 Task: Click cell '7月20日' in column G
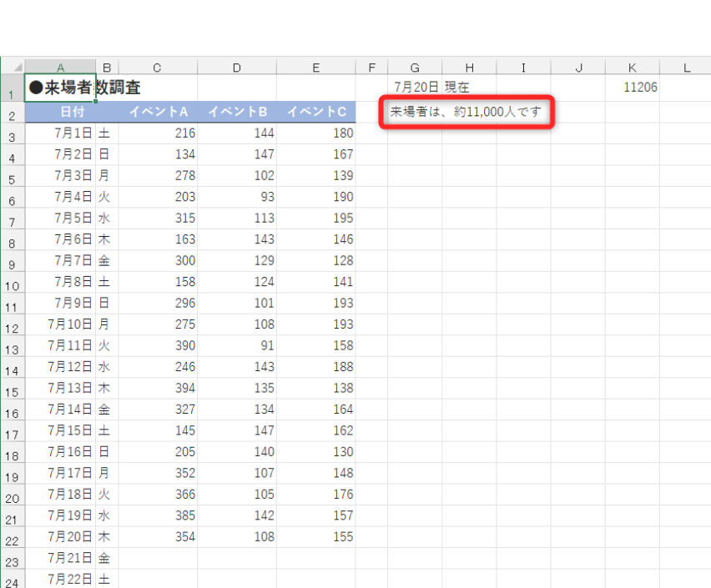click(415, 87)
